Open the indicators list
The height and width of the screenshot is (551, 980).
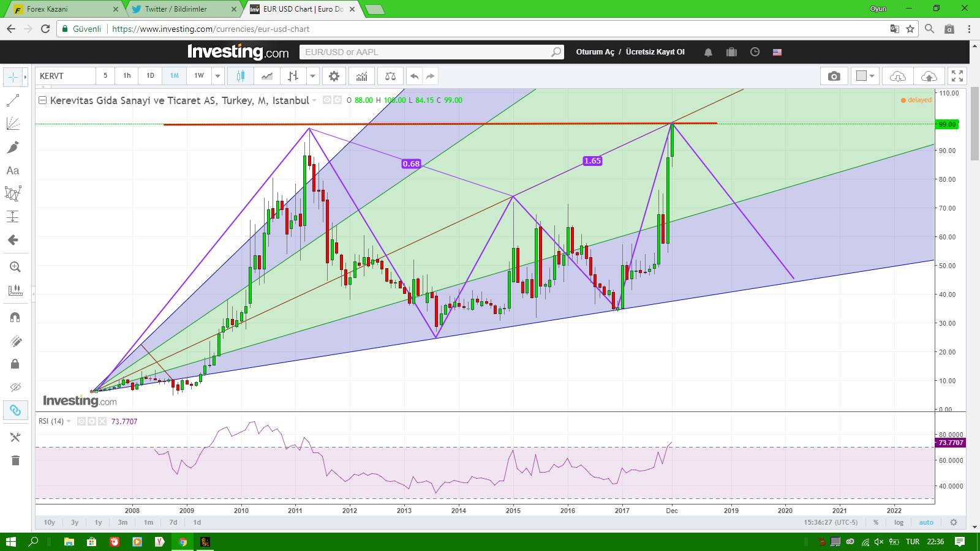coord(362,76)
